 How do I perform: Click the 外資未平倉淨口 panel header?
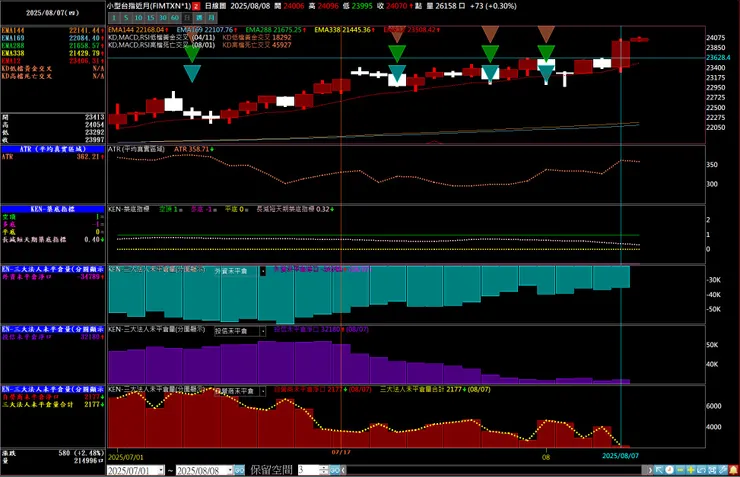(52, 269)
